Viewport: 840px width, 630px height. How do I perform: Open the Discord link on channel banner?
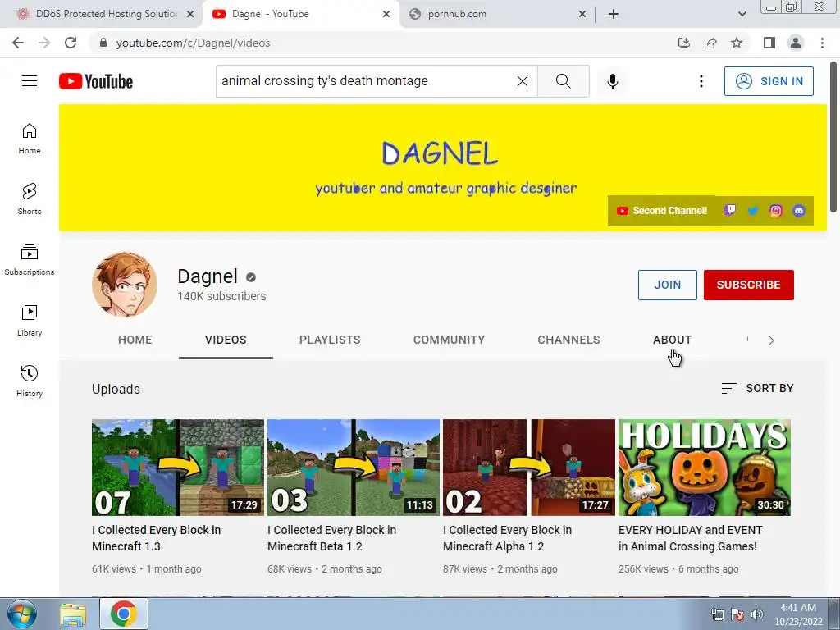tap(799, 211)
